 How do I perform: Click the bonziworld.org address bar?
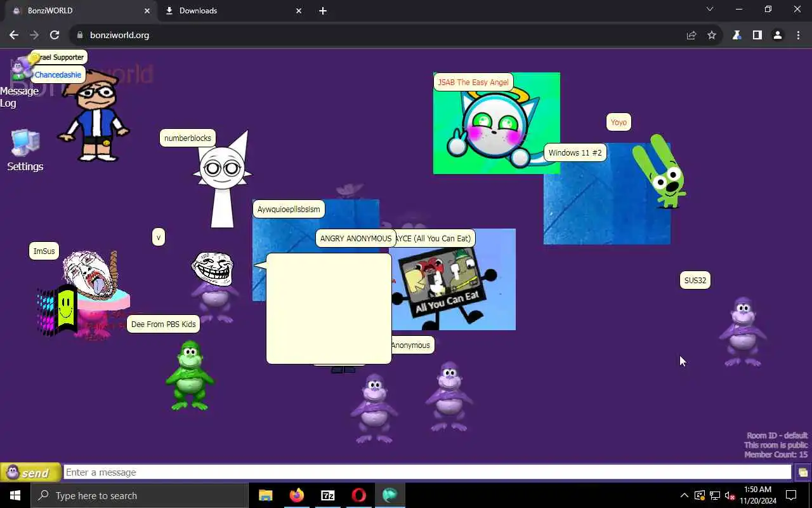pyautogui.click(x=381, y=36)
